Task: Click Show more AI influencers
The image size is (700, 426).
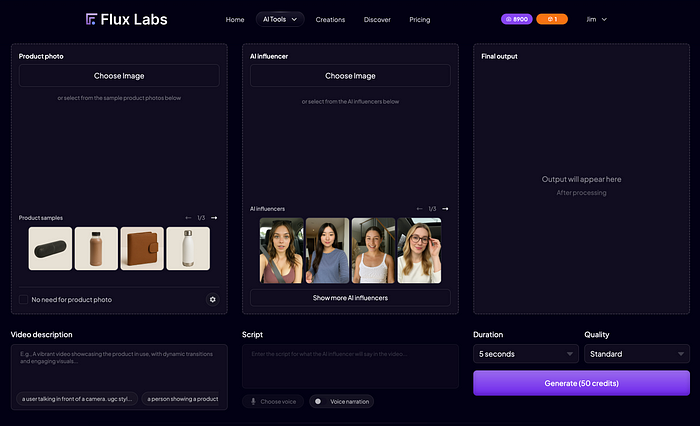Action: tap(350, 298)
